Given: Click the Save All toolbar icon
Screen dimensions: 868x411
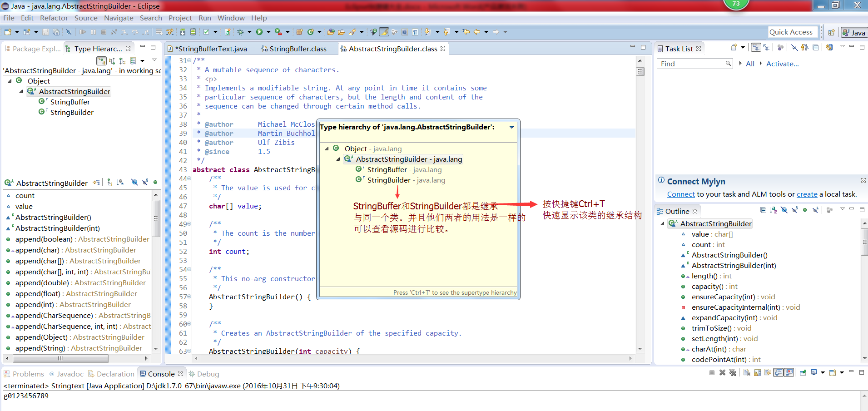Looking at the screenshot, I should (56, 32).
